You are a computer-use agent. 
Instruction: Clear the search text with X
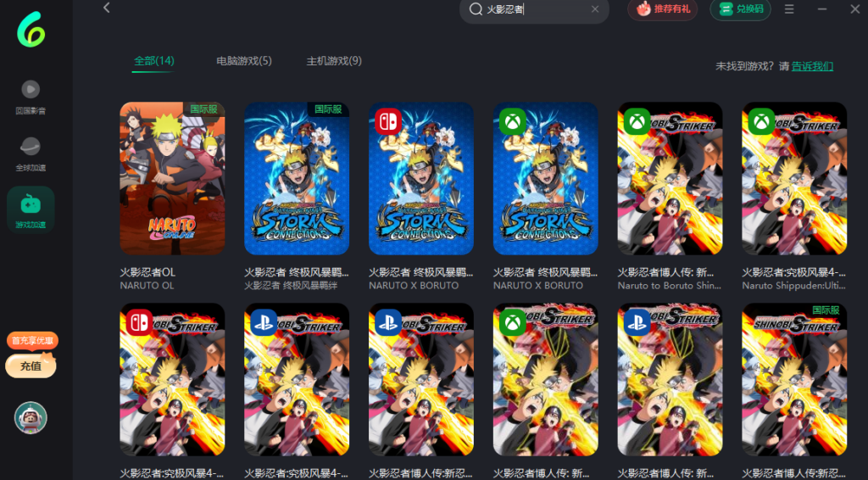pos(594,9)
